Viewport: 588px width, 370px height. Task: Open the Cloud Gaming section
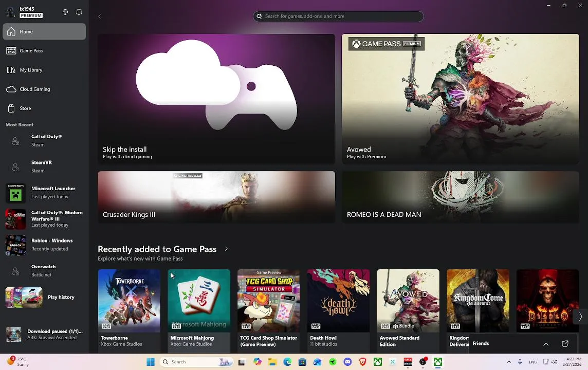pyautogui.click(x=44, y=89)
